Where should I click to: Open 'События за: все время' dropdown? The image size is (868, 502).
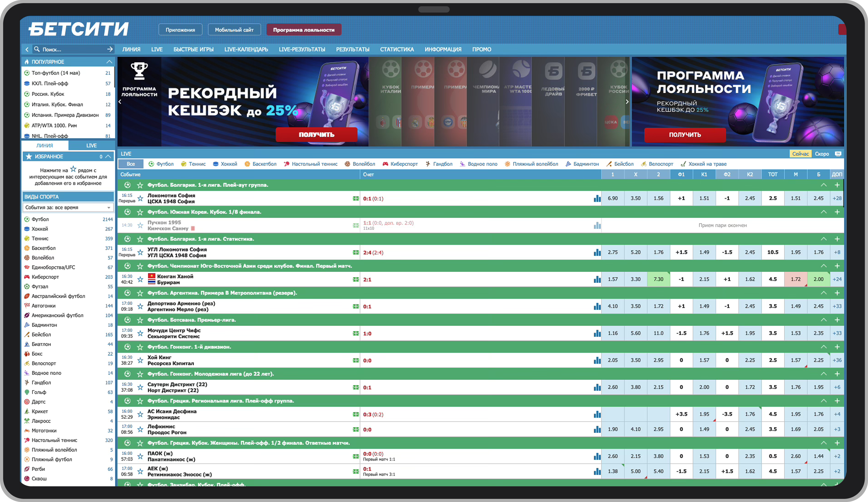[x=68, y=207]
